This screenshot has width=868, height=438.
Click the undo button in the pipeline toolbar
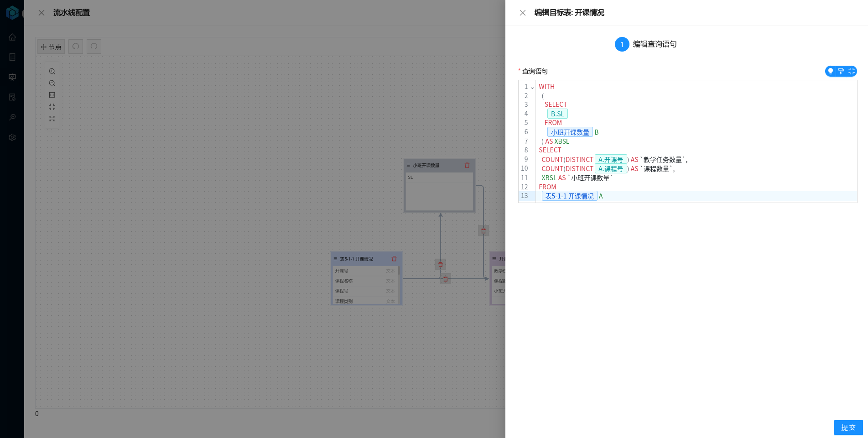point(76,47)
